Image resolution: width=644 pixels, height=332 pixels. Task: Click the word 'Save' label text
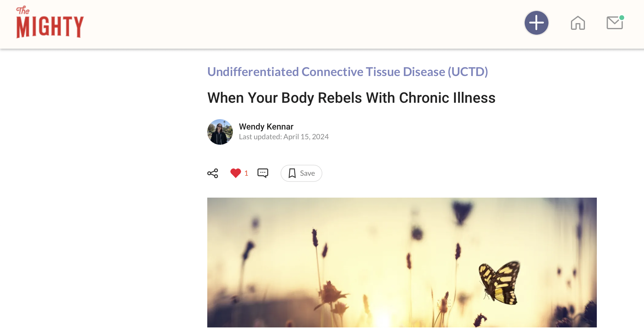tap(307, 173)
